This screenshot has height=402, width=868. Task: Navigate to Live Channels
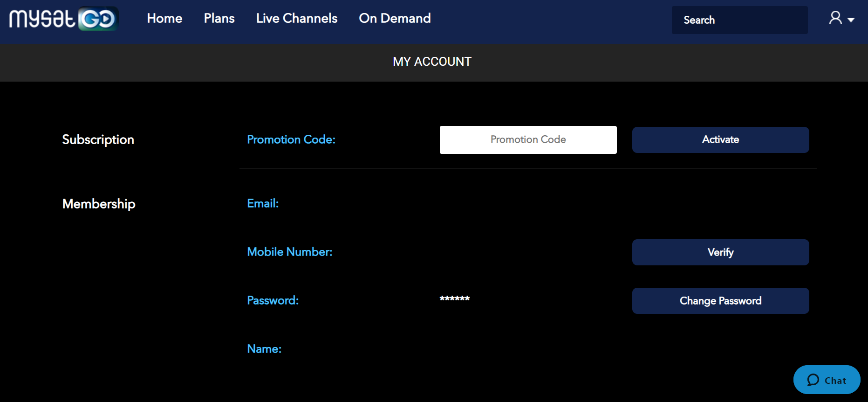click(297, 18)
